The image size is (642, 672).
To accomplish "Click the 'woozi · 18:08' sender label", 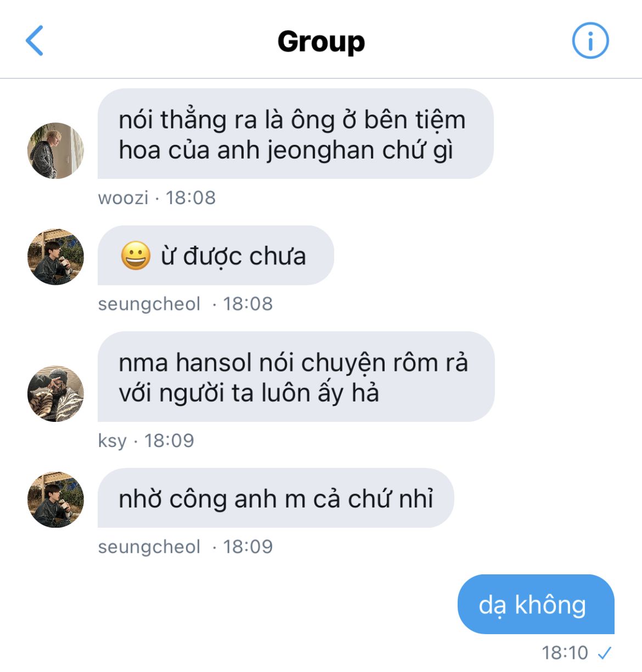I will [157, 197].
